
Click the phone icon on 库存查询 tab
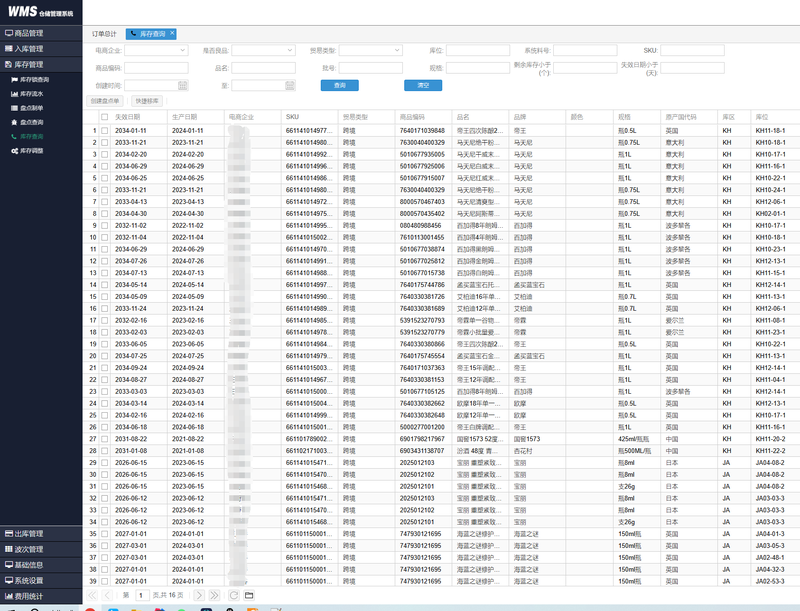(x=134, y=34)
